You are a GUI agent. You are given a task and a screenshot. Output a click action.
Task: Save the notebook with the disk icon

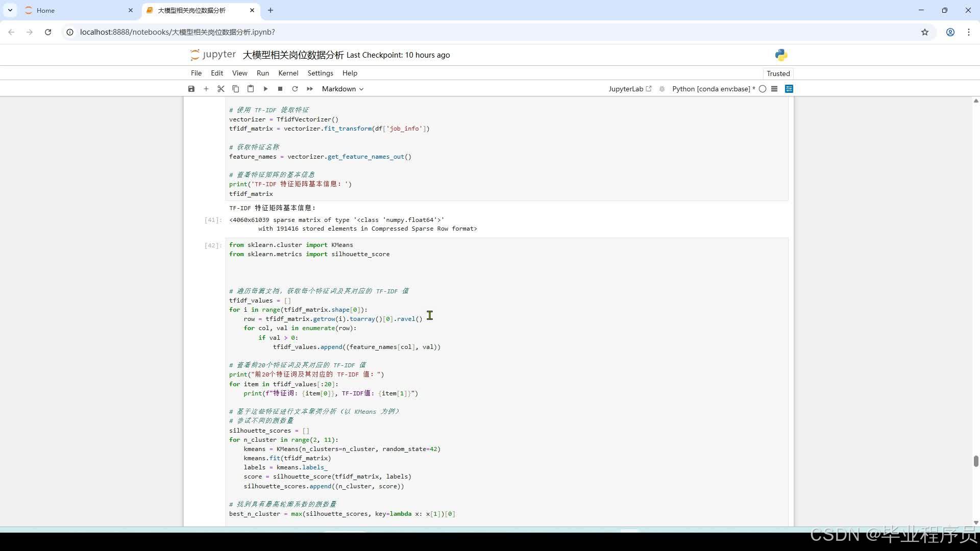191,89
